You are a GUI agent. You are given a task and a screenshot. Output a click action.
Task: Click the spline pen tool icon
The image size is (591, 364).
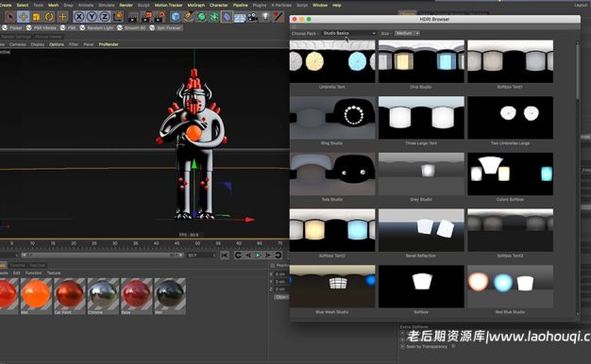pos(189,17)
